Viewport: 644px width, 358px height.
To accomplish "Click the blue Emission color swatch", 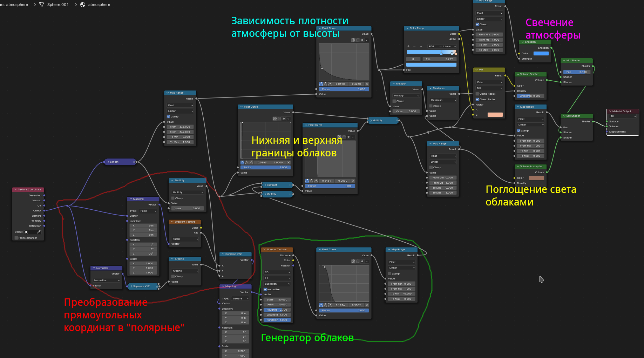I will point(541,53).
